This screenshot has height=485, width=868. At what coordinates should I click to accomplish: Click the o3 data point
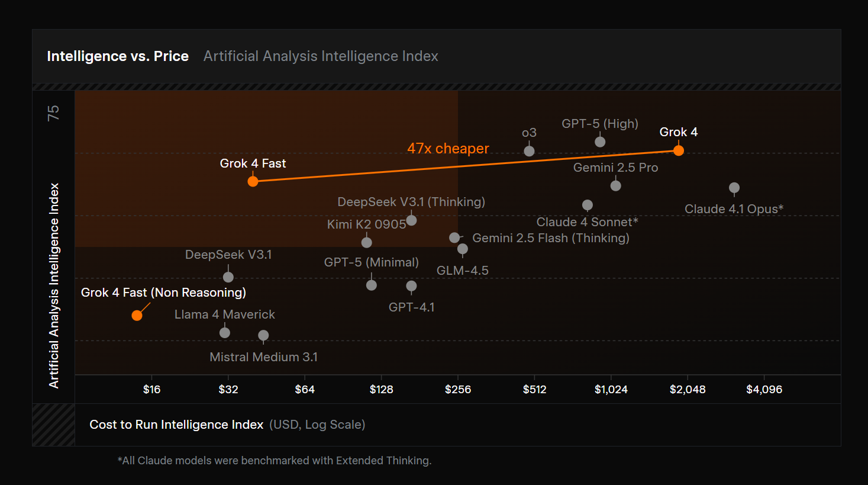pos(529,151)
